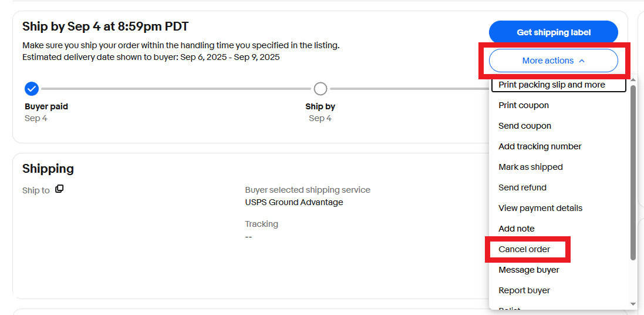Open Message buyer option
The width and height of the screenshot is (644, 315).
click(529, 270)
